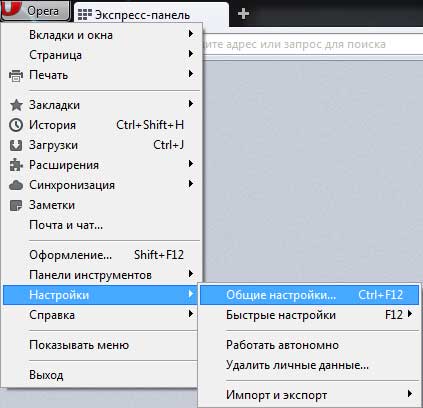Screen dimensions: 423x408
Task: Switch to the Экспресс-панель tab
Action: point(151,14)
